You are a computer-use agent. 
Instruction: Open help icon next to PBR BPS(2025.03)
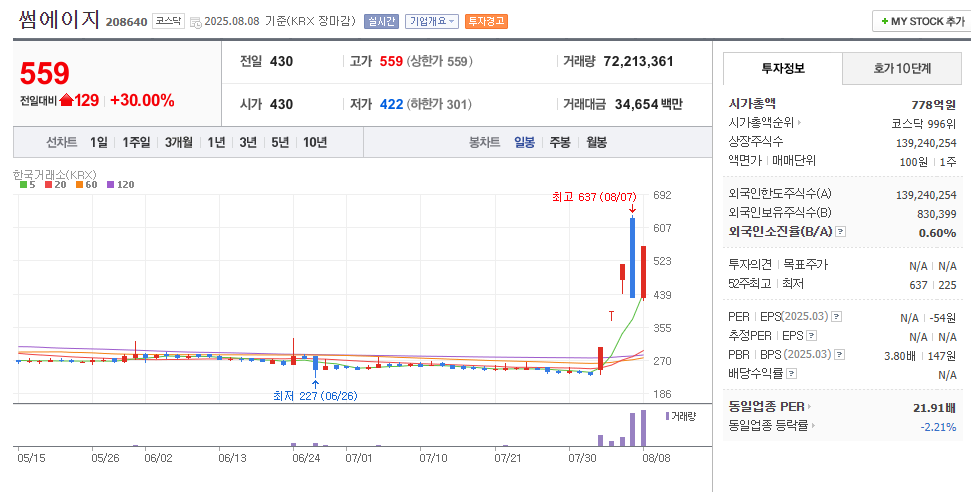[839, 355]
